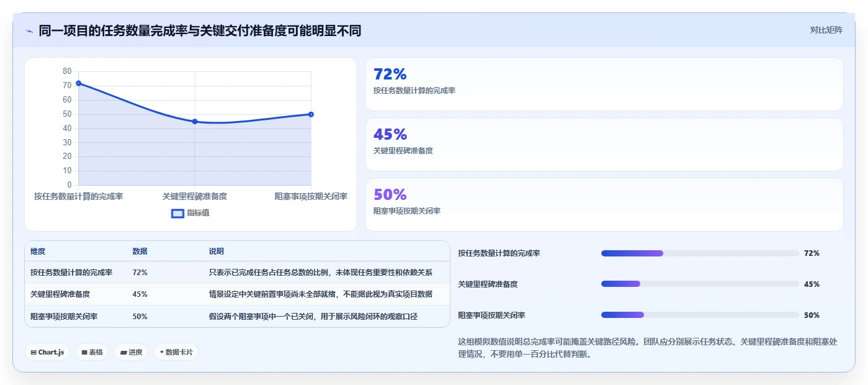Click the 对比矩阵 label in header
The height and width of the screenshot is (385, 868).
coord(826,30)
